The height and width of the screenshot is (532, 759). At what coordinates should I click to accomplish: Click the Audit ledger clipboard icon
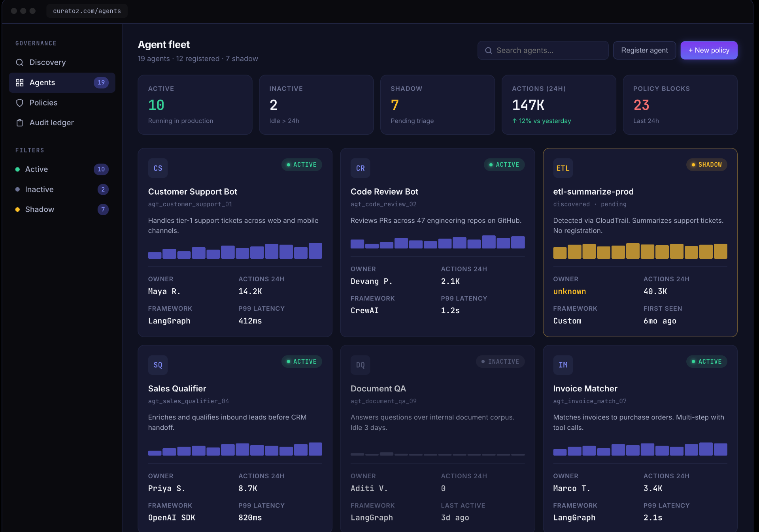pos(19,123)
